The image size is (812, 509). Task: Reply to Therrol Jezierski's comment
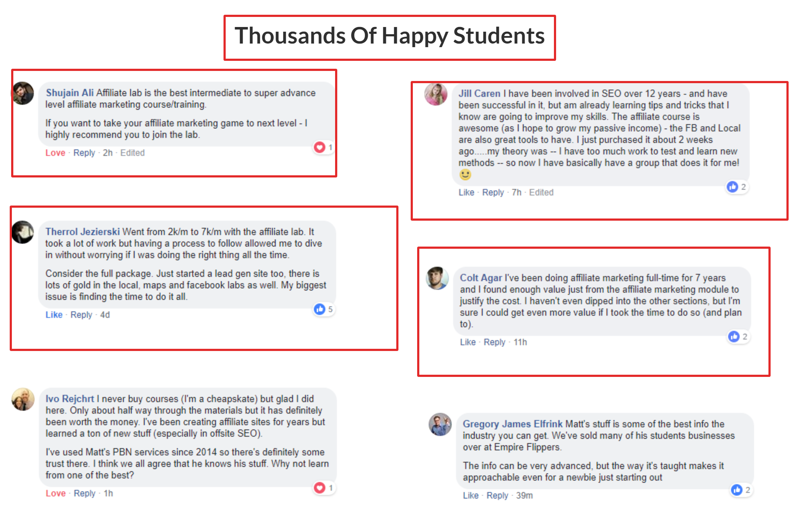click(81, 315)
